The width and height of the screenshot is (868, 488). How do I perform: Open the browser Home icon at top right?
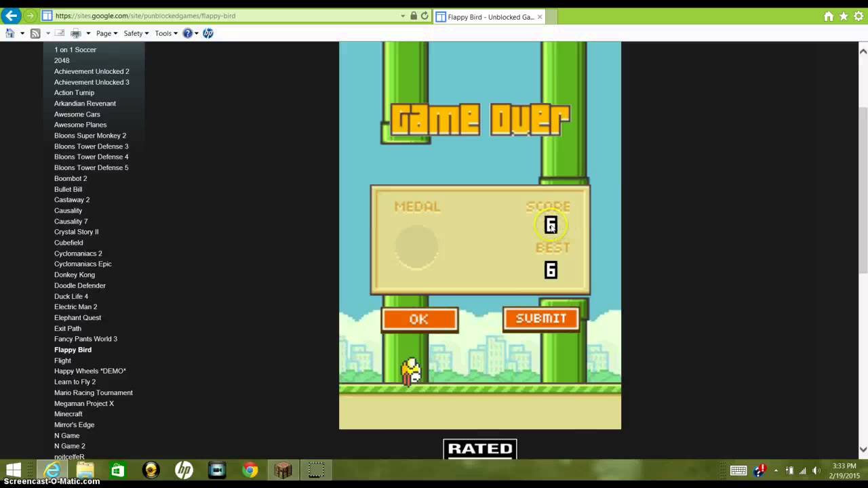pyautogui.click(x=829, y=16)
